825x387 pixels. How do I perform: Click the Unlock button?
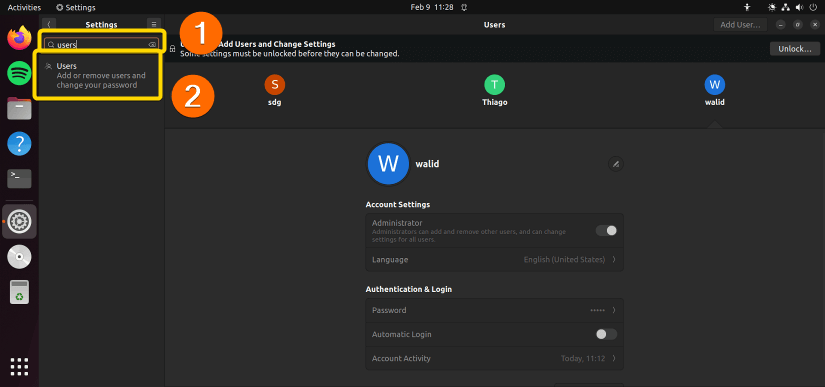[x=794, y=48]
